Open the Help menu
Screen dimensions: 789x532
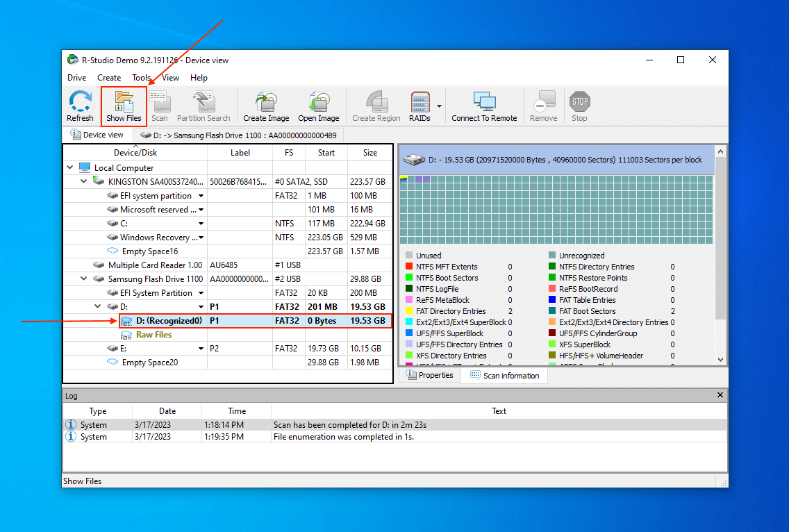point(199,78)
